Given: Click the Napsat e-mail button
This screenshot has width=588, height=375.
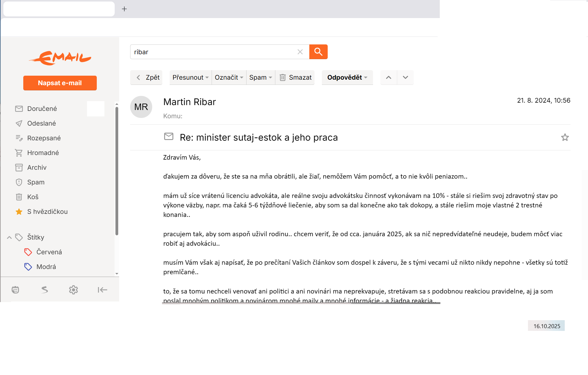Looking at the screenshot, I should point(60,83).
